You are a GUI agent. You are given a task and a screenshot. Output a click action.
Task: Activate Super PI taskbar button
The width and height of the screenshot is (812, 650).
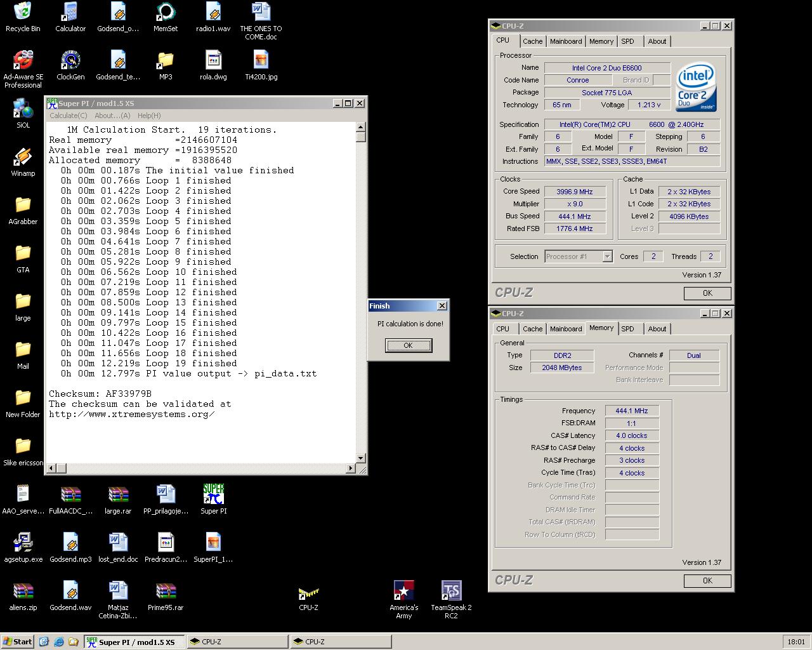pos(134,642)
